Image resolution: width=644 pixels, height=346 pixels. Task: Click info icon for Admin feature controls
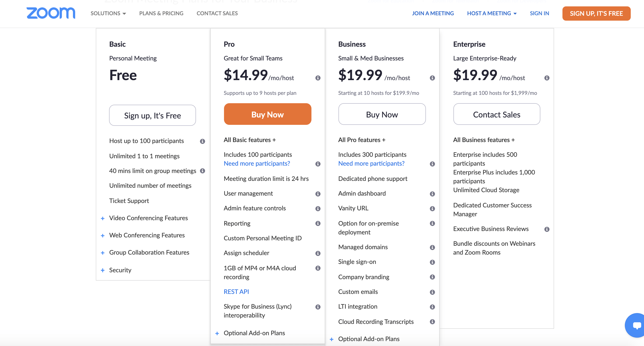click(318, 209)
